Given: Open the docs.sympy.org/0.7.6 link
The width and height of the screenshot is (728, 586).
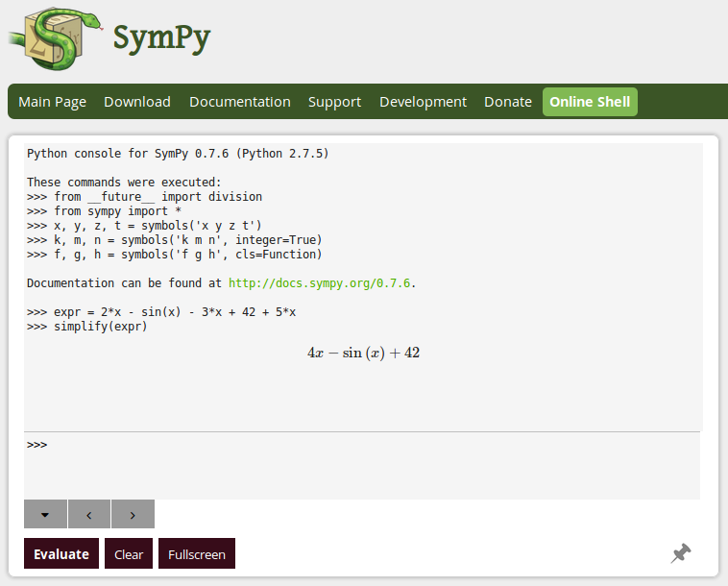Looking at the screenshot, I should [x=320, y=283].
